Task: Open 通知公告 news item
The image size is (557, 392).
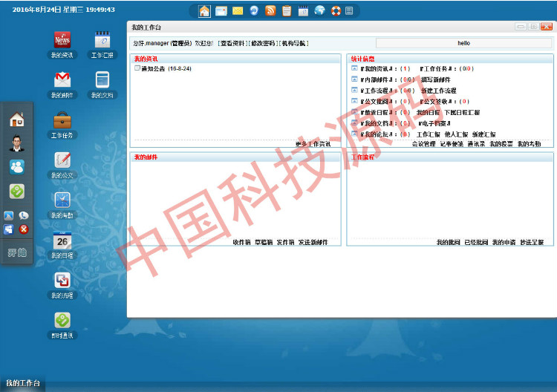Action: point(153,68)
